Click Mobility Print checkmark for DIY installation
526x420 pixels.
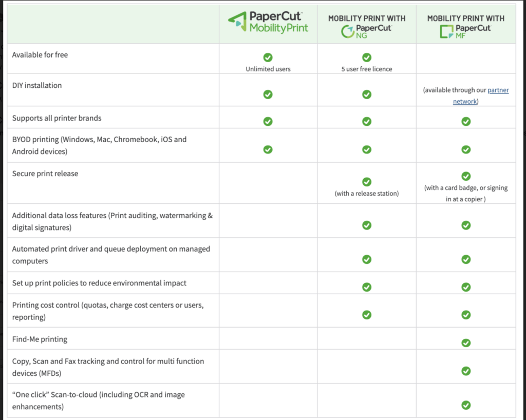coord(268,94)
